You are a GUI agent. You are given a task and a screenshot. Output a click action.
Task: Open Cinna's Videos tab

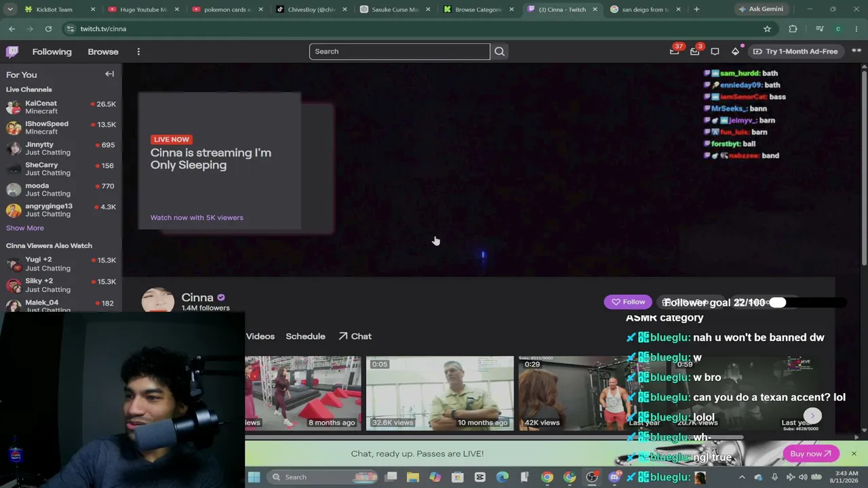coord(260,336)
